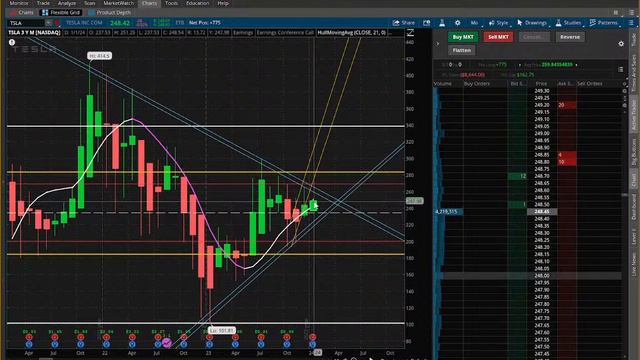Image resolution: width=640 pixels, height=360 pixels.
Task: Click the purple corporate action marker icon
Action: coord(167,343)
